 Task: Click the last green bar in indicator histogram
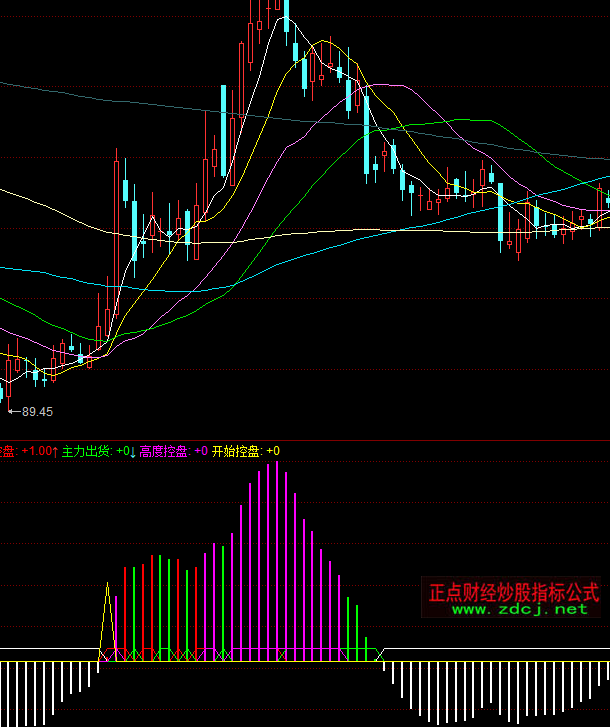367,648
